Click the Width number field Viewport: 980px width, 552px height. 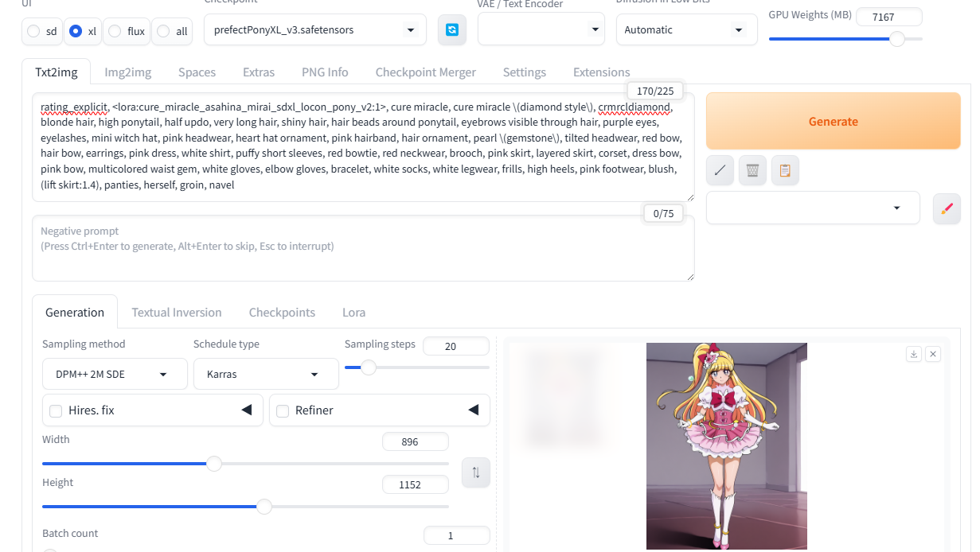416,442
